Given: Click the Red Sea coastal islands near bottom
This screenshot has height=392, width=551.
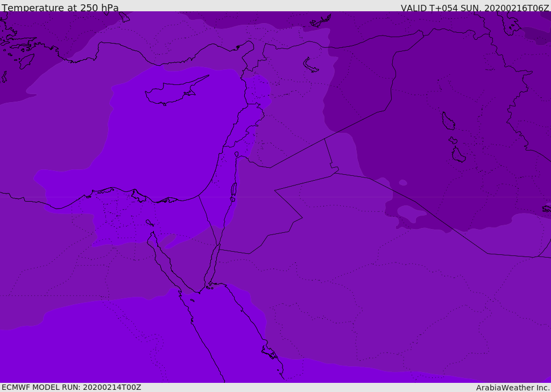Looking at the screenshot, I should [269, 352].
